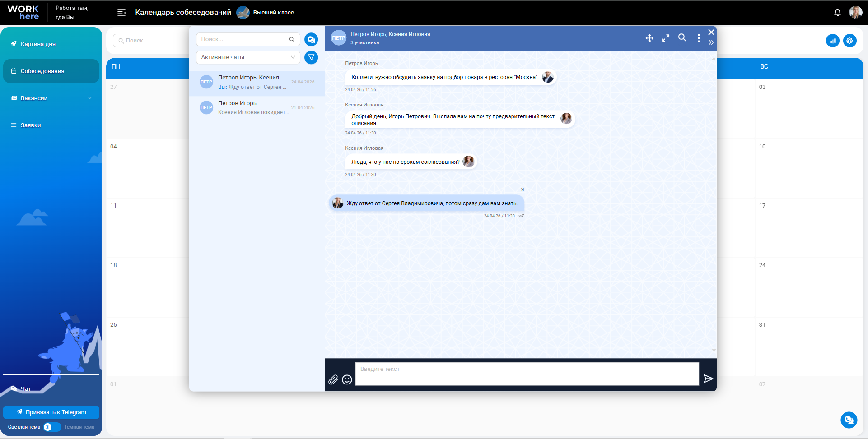Click the ВС column header
Viewport: 868px width, 439px height.
[x=764, y=66]
